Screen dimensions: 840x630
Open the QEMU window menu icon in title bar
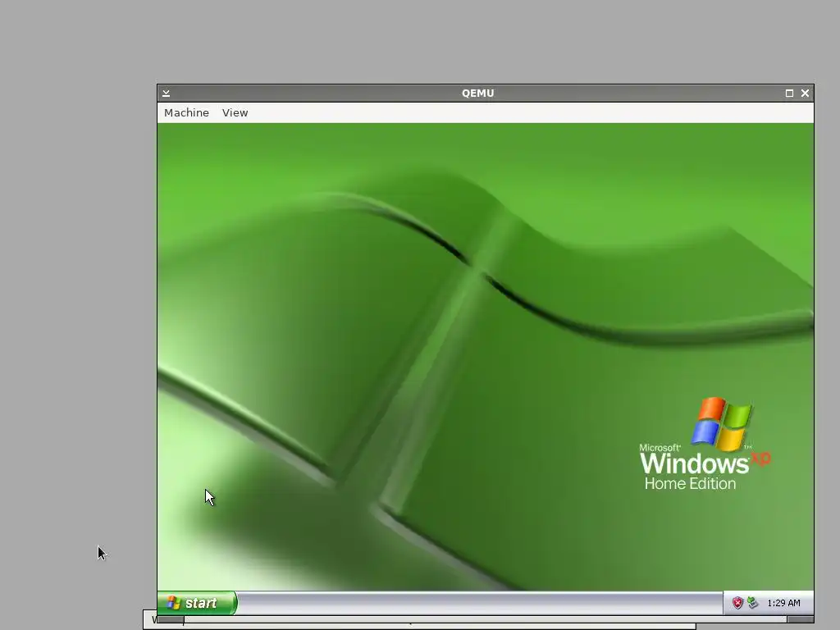click(x=166, y=94)
